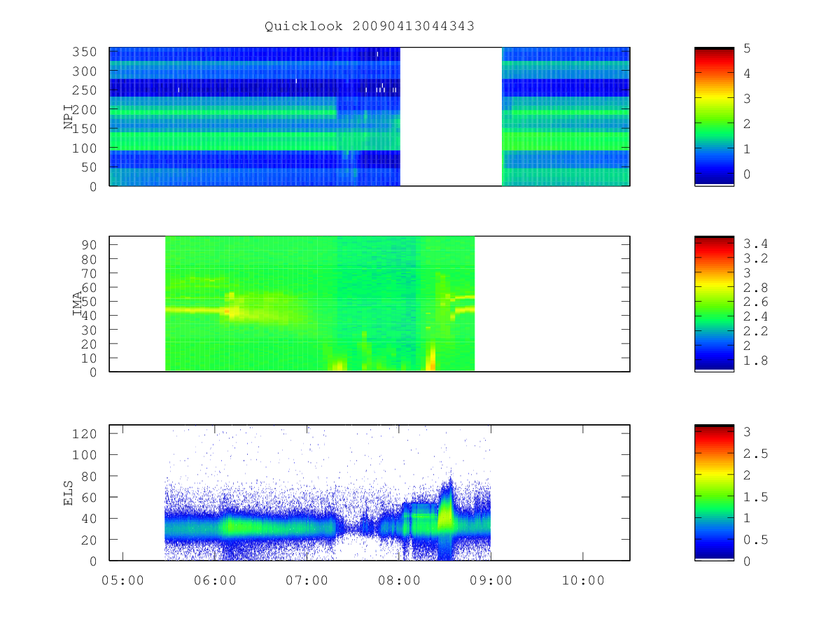Click the 10 tick on IMA axis
This screenshot has width=840, height=630.
pyautogui.click(x=89, y=358)
